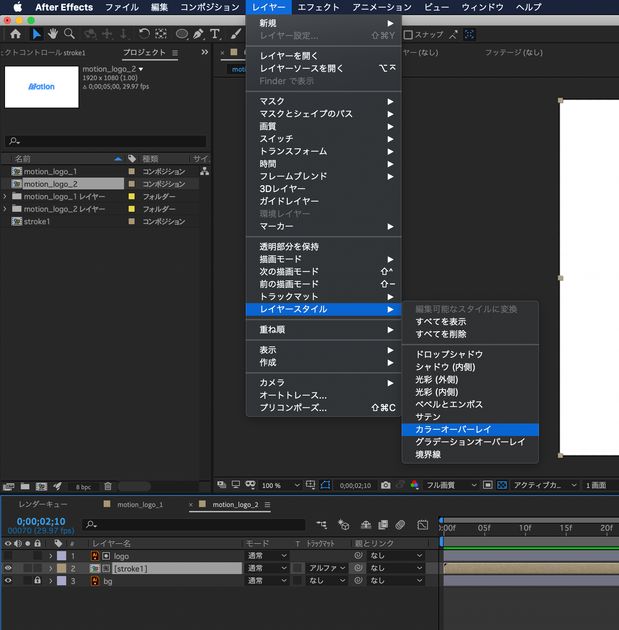The height and width of the screenshot is (630, 619).
Task: Toggle preserve transparency box for stroke1 layer
Action: point(298,568)
